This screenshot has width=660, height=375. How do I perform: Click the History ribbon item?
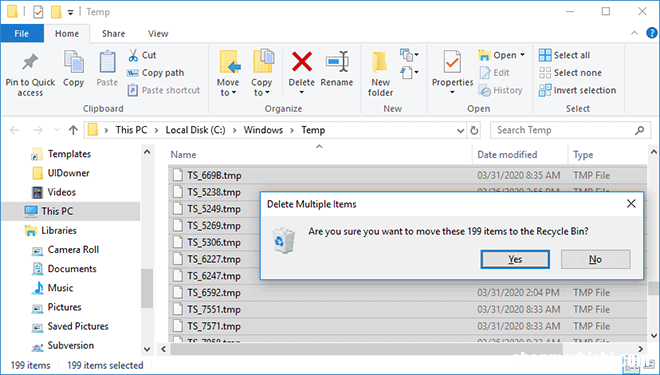click(x=501, y=90)
